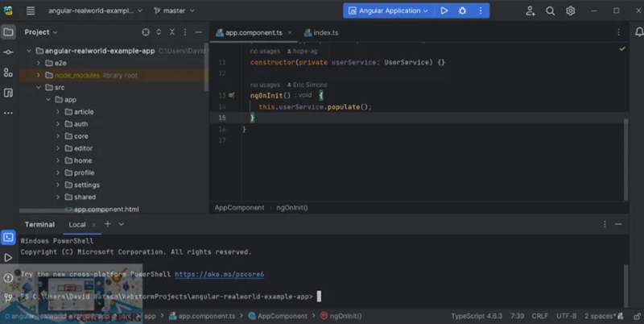Open the aka.ms/pscore6 link
This screenshot has width=644, height=324.
click(219, 274)
